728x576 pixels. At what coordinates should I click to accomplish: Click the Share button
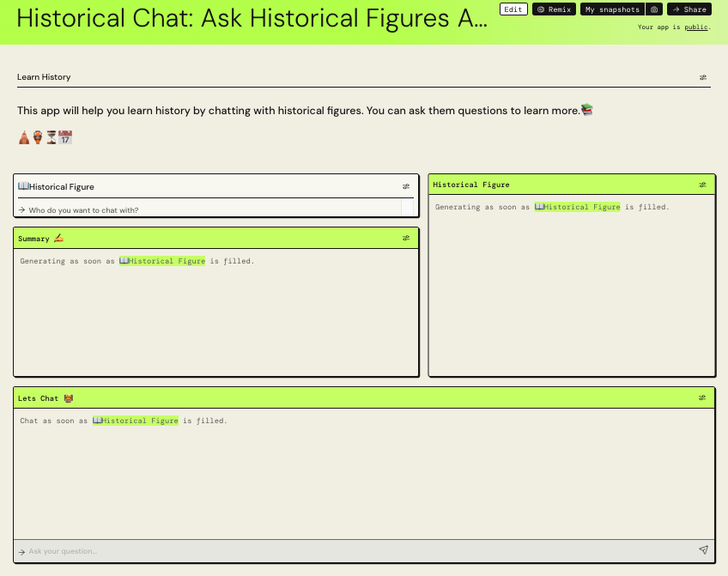point(689,9)
